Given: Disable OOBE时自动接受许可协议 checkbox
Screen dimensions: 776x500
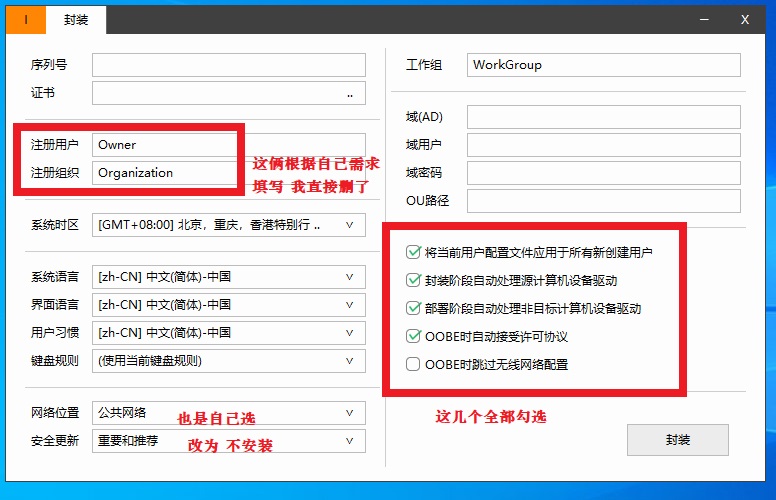Looking at the screenshot, I should point(413,337).
